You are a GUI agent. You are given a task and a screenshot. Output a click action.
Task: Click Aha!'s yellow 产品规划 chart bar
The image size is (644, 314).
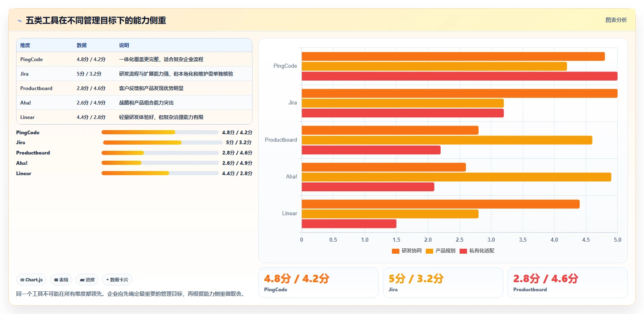click(456, 177)
